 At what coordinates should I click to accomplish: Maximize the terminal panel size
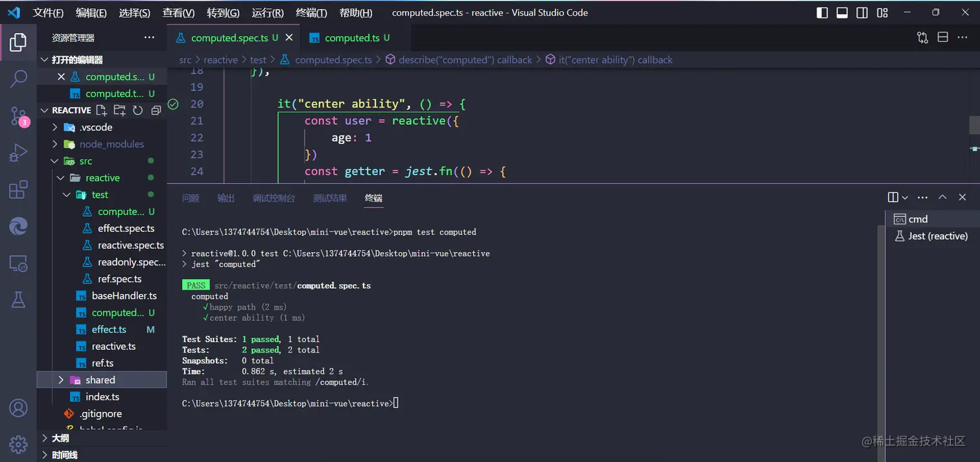tap(942, 198)
